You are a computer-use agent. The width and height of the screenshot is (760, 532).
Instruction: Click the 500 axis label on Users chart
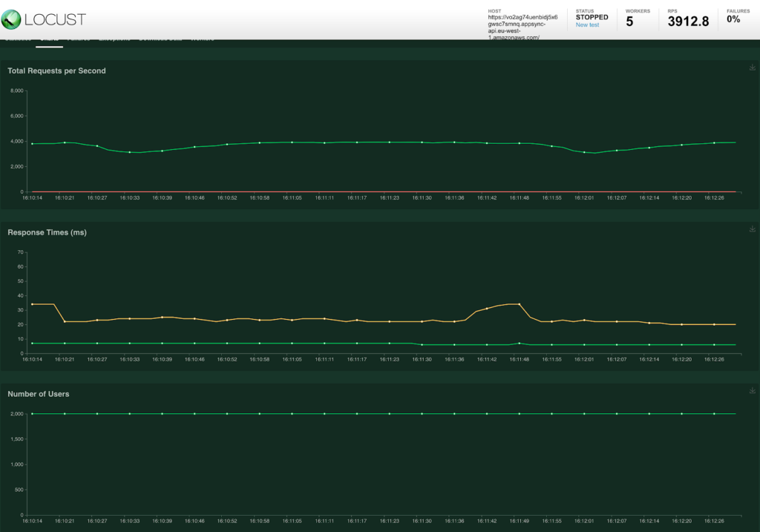tap(19, 490)
